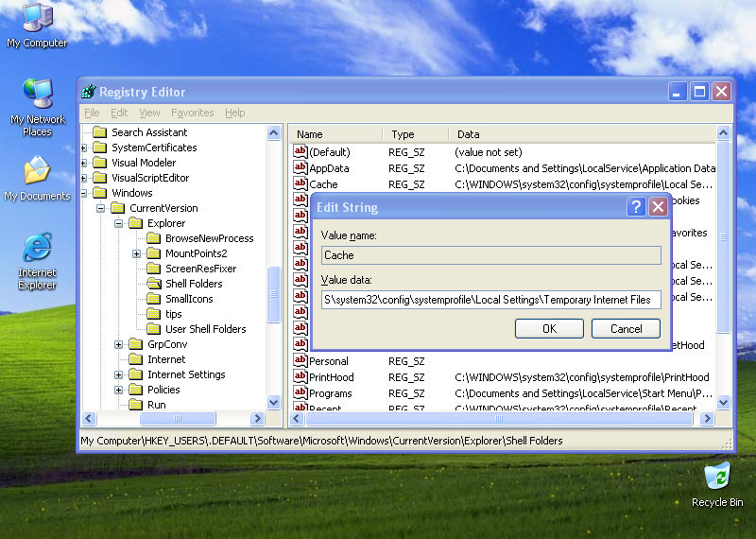Select the Internet key in the tree
Image resolution: width=756 pixels, height=539 pixels.
click(166, 359)
